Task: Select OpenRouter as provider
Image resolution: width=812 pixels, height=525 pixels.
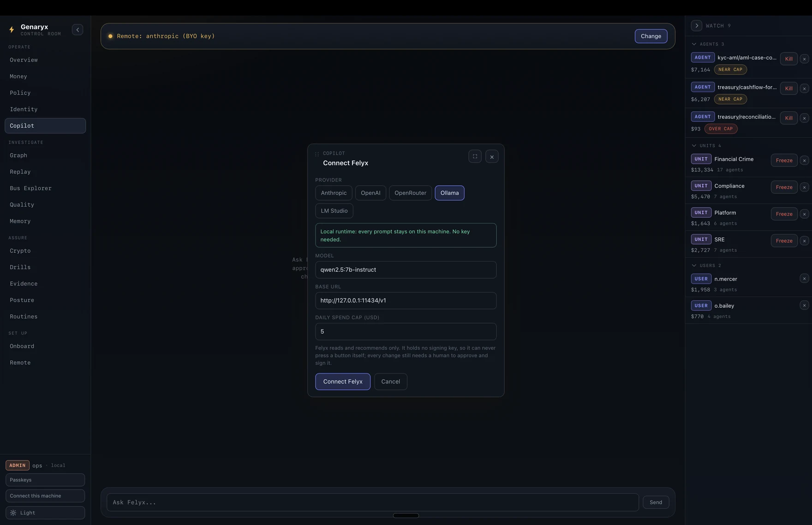Action: [410, 193]
